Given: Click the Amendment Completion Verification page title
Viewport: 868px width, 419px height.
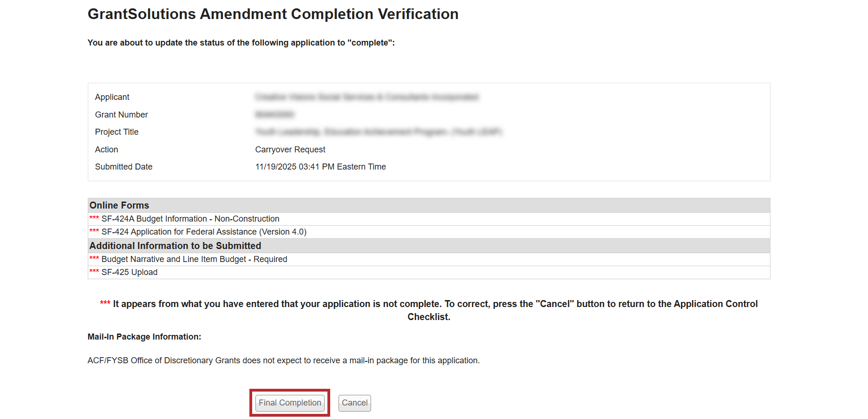Looking at the screenshot, I should tap(273, 14).
